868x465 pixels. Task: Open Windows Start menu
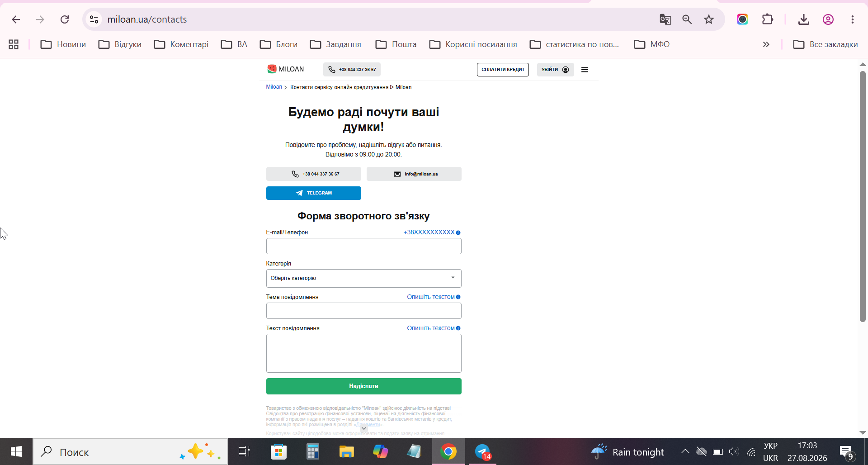[x=16, y=451]
